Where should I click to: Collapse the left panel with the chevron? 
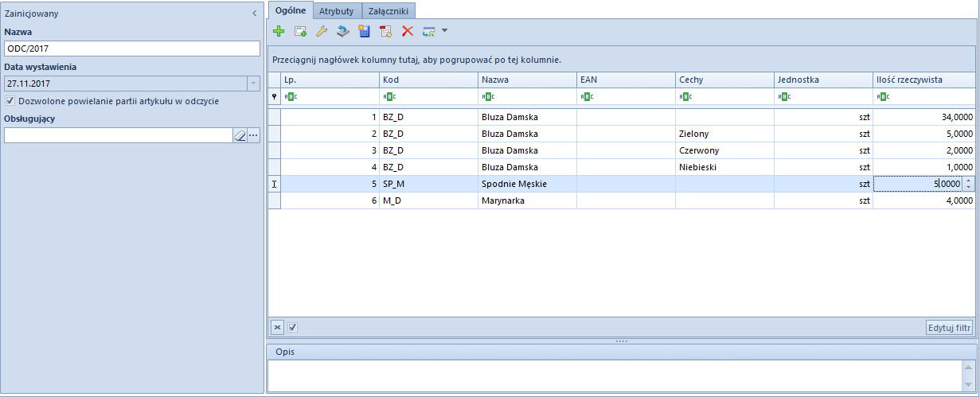click(254, 14)
